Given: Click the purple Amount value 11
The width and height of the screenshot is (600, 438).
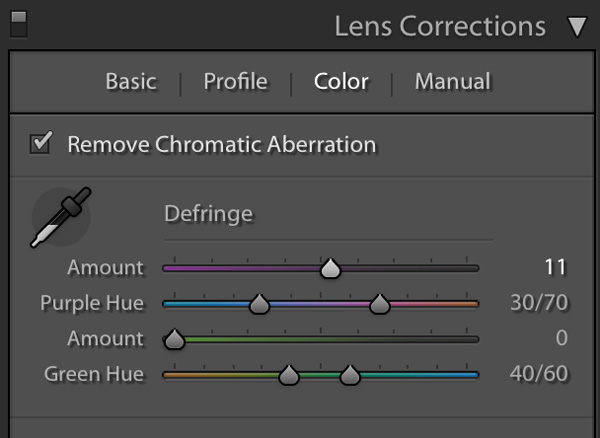Looking at the screenshot, I should [555, 267].
